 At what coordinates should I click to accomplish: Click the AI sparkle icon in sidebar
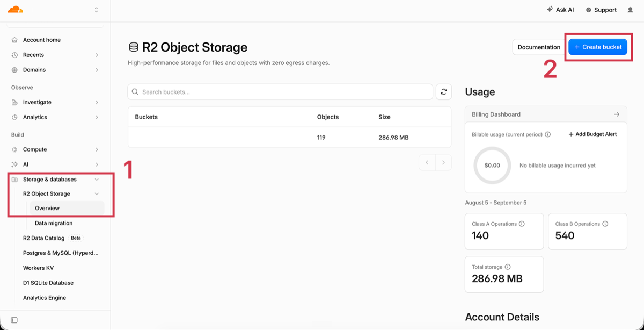pos(14,164)
